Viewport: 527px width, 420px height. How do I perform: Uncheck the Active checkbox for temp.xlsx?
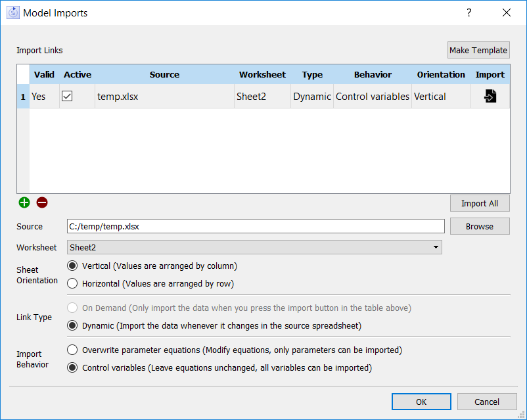coord(67,97)
